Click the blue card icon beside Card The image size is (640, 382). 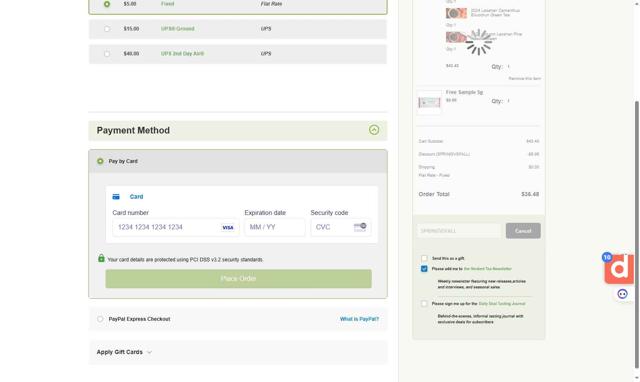click(116, 197)
